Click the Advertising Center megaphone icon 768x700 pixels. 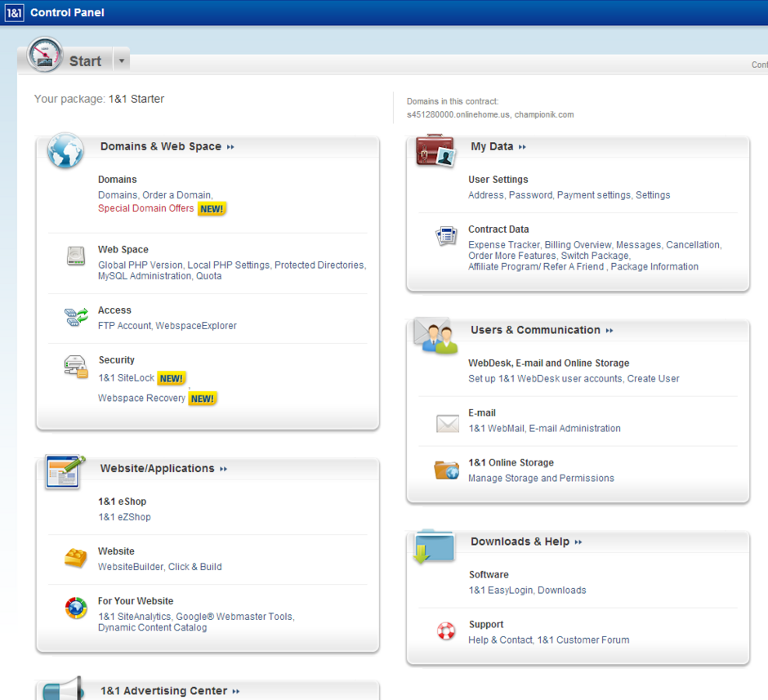(63, 689)
